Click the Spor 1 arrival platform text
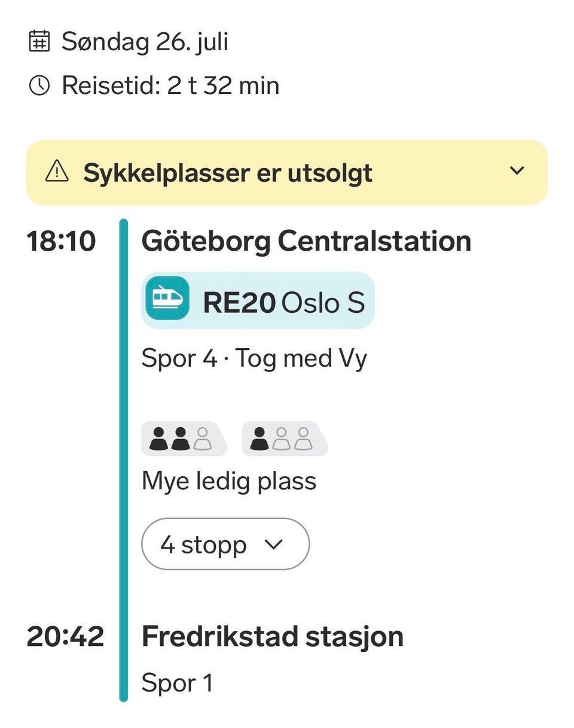Image resolution: width=574 pixels, height=728 pixels. click(x=178, y=683)
